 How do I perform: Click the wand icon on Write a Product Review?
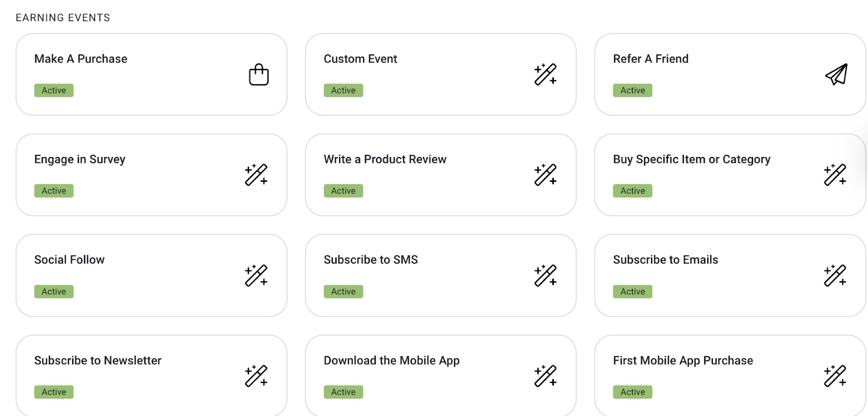point(545,175)
